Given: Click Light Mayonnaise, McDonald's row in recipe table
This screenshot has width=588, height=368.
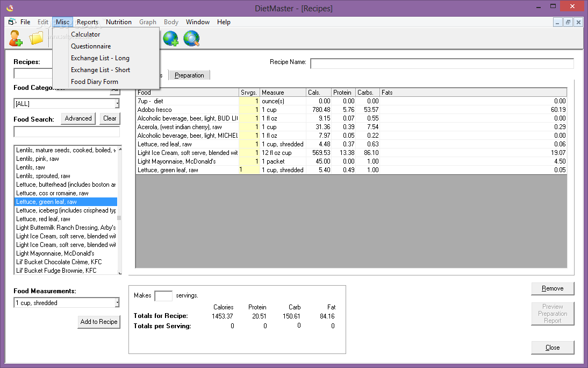Looking at the screenshot, I should [x=351, y=162].
